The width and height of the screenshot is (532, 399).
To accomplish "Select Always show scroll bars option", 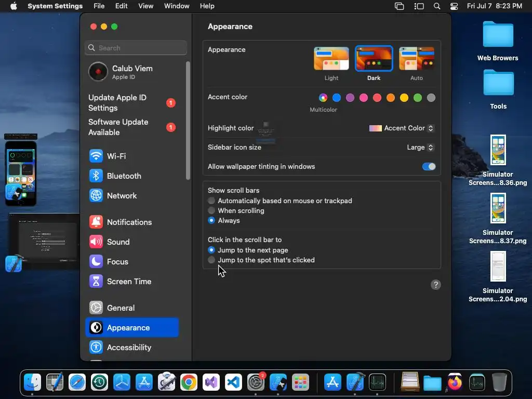I will tap(211, 220).
